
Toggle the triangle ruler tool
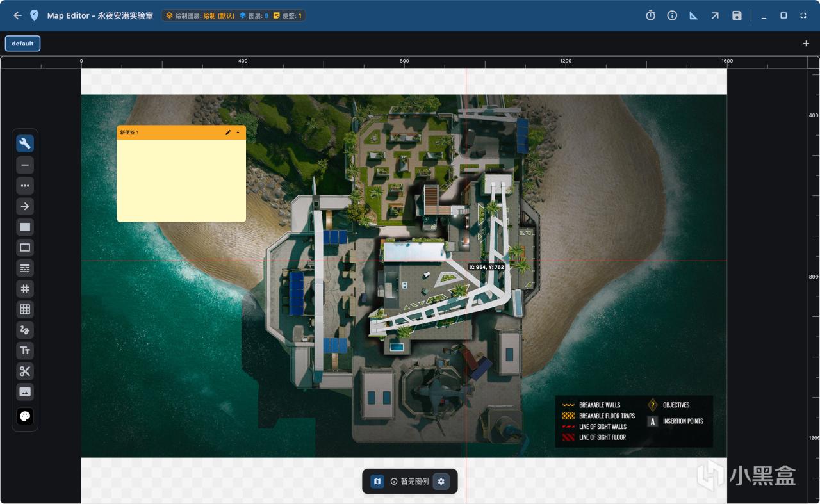tap(693, 15)
